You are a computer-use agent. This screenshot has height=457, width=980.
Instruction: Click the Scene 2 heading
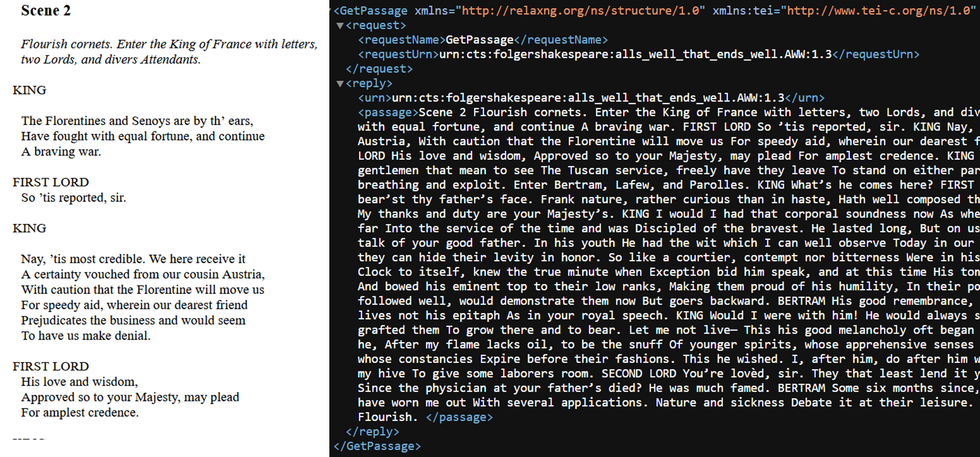[46, 11]
